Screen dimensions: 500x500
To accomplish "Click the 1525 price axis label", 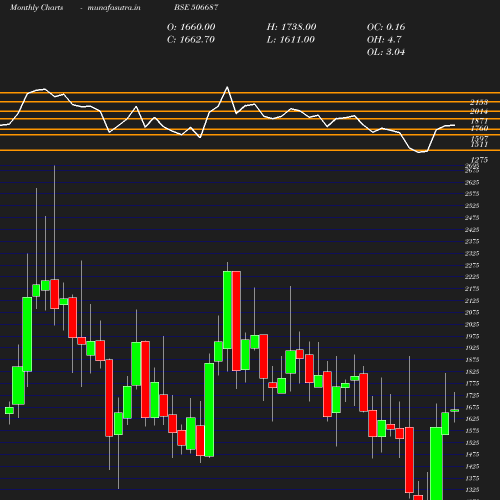I will tap(472, 443).
